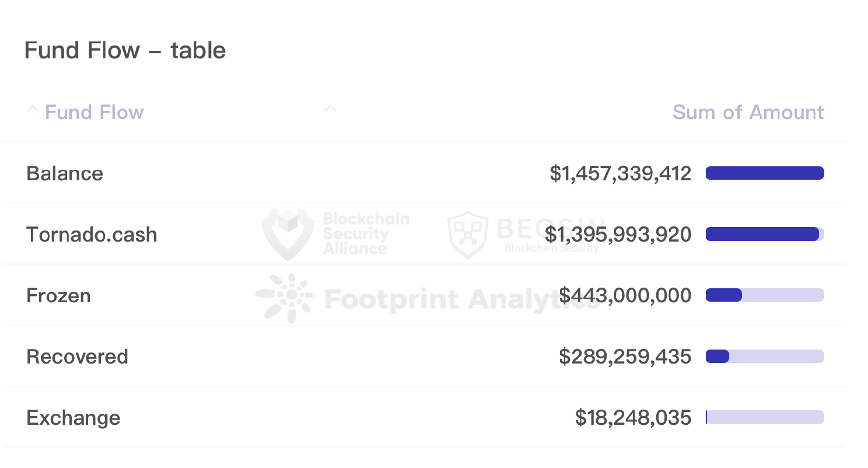The height and width of the screenshot is (468, 868).
Task: Click the Exchange amount progress bar
Action: 765,417
